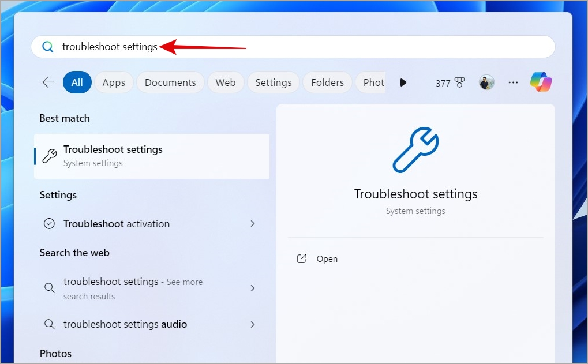588x364 pixels.
Task: Switch to the Web filter tab
Action: click(x=226, y=82)
